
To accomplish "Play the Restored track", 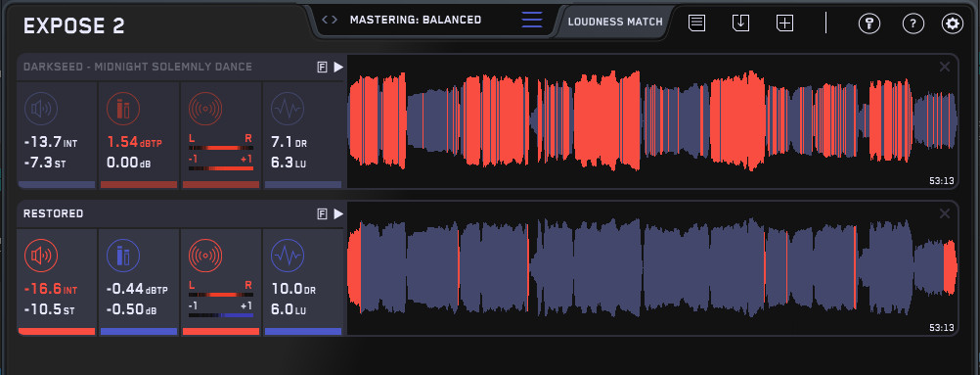I will 338,214.
